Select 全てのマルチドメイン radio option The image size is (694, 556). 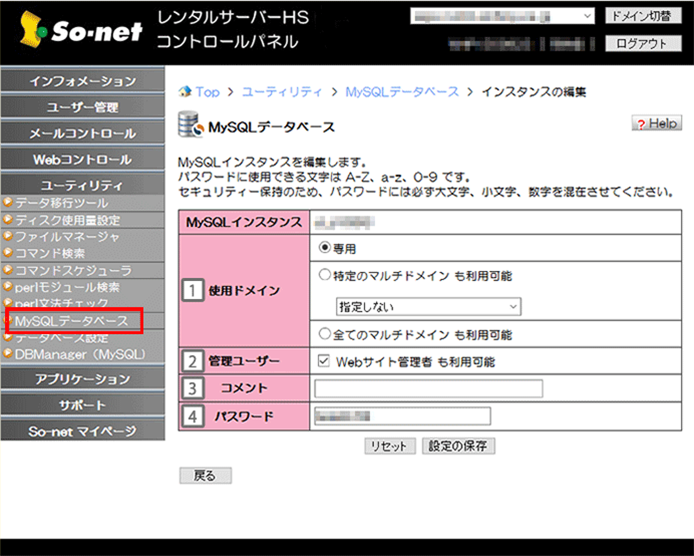click(325, 333)
